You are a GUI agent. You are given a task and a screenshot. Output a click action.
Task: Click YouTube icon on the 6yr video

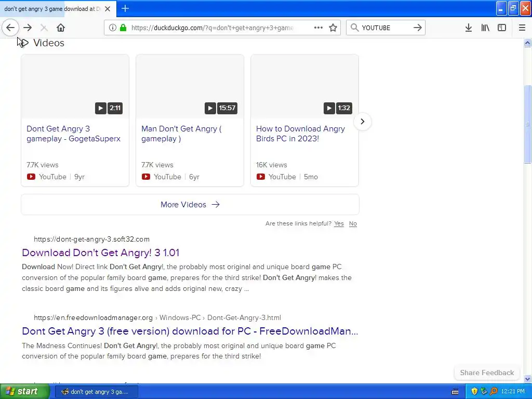(146, 177)
